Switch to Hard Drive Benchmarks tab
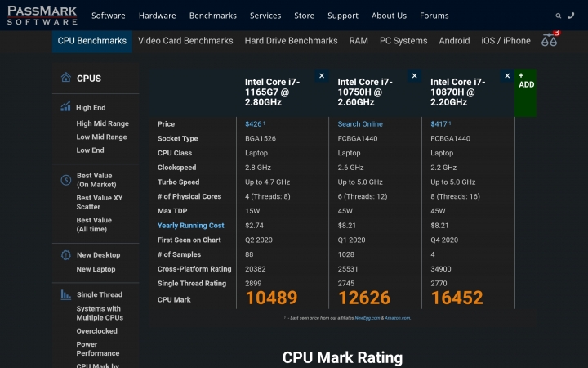Image resolution: width=588 pixels, height=368 pixels. pyautogui.click(x=291, y=41)
